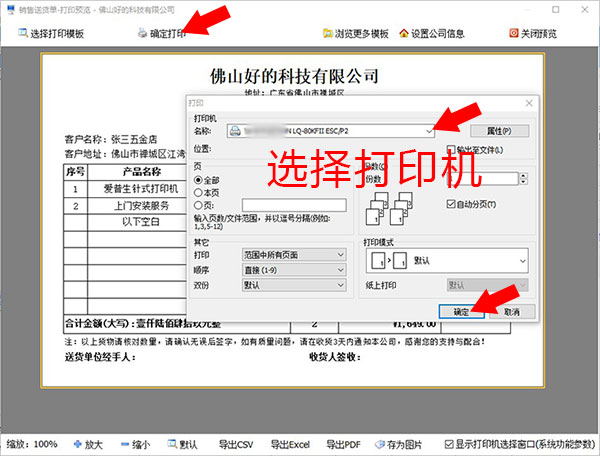
Task: Click the 选择打印模板 toolbar icon
Action: pyautogui.click(x=23, y=33)
